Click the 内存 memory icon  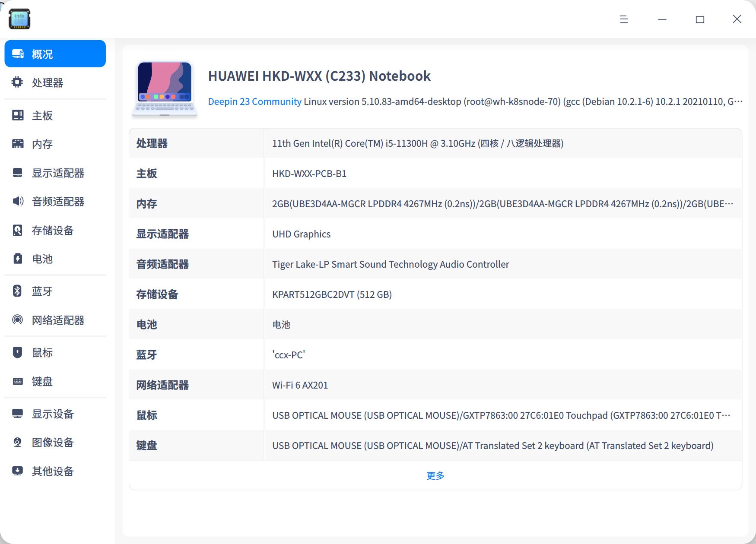18,144
